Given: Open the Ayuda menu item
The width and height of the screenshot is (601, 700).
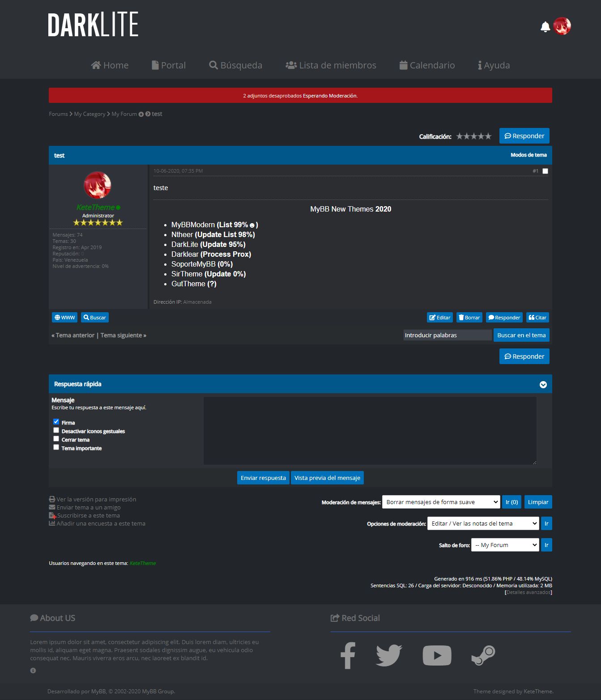Looking at the screenshot, I should tap(494, 65).
